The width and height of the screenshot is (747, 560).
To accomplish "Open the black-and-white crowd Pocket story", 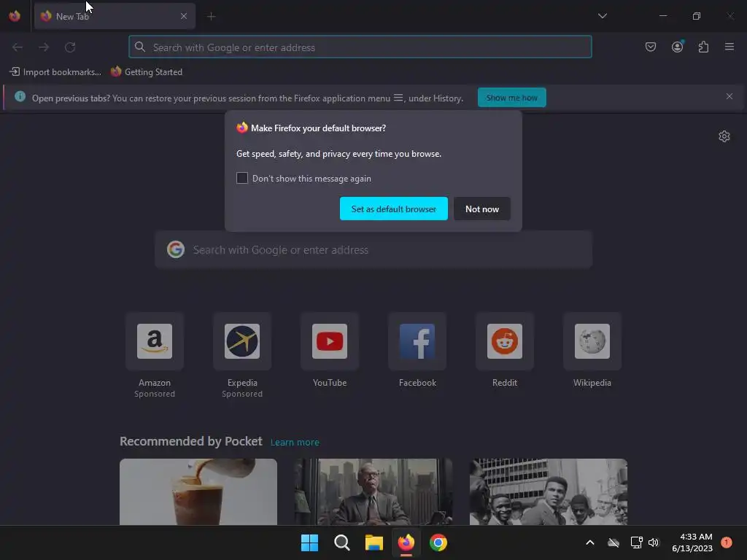I will tap(549, 491).
